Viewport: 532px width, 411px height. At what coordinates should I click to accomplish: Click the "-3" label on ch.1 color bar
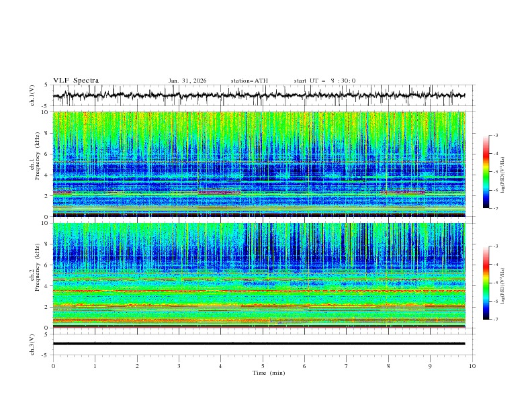(x=495, y=135)
